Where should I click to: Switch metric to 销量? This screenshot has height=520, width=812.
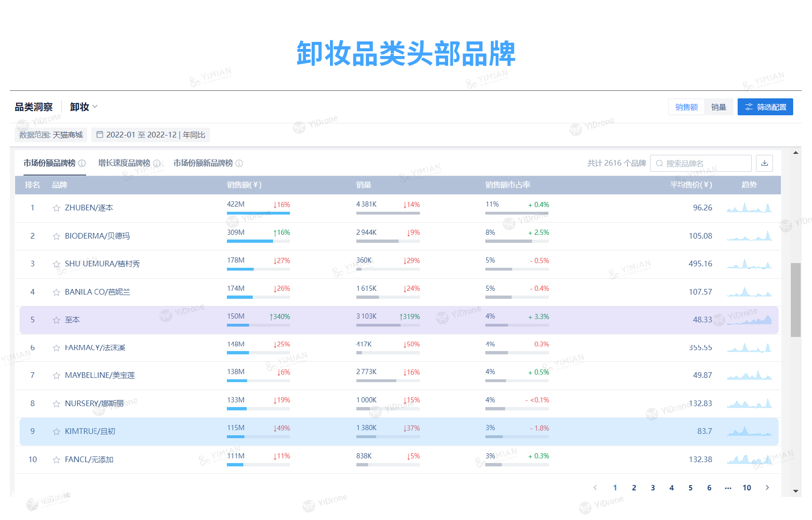719,107
